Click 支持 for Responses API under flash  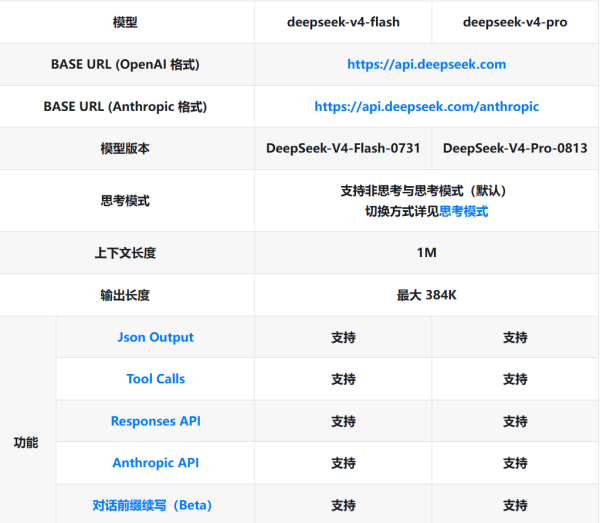point(343,421)
